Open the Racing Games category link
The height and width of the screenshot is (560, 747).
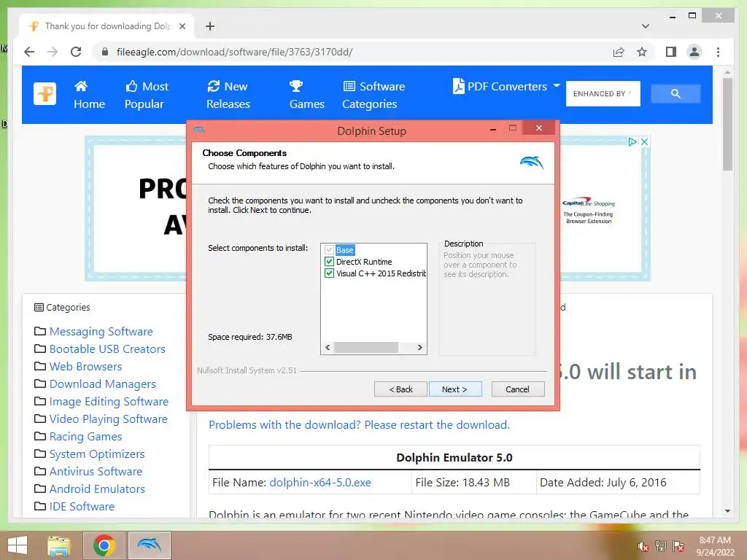(x=86, y=437)
